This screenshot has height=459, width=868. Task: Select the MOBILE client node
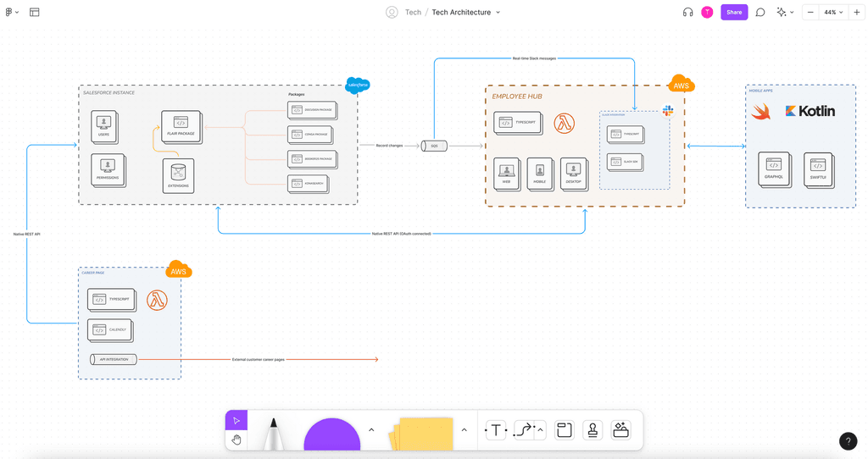(x=540, y=174)
